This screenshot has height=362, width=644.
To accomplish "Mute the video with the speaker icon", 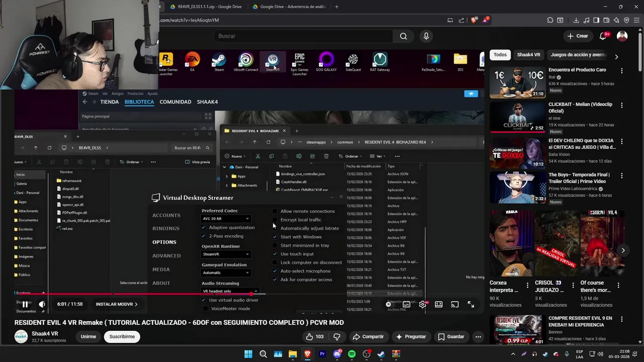I will [42, 304].
